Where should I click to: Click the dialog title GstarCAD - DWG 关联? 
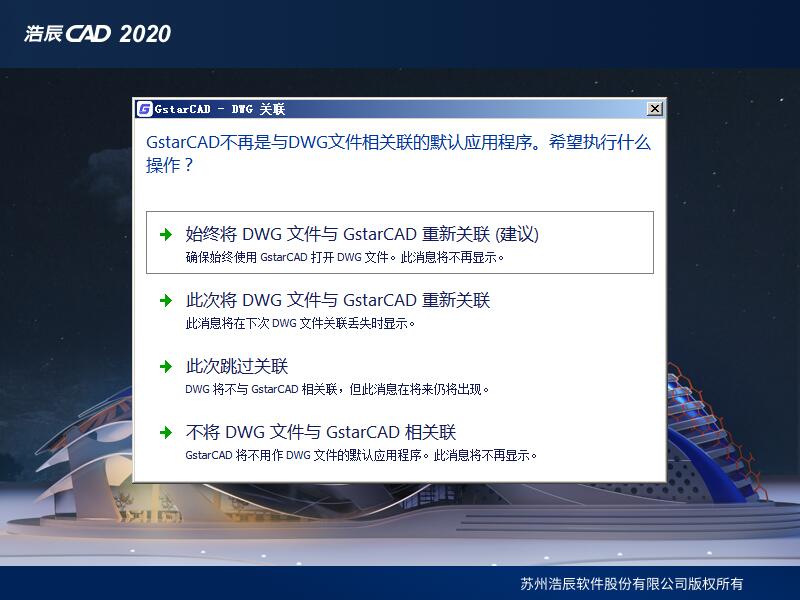tap(220, 109)
